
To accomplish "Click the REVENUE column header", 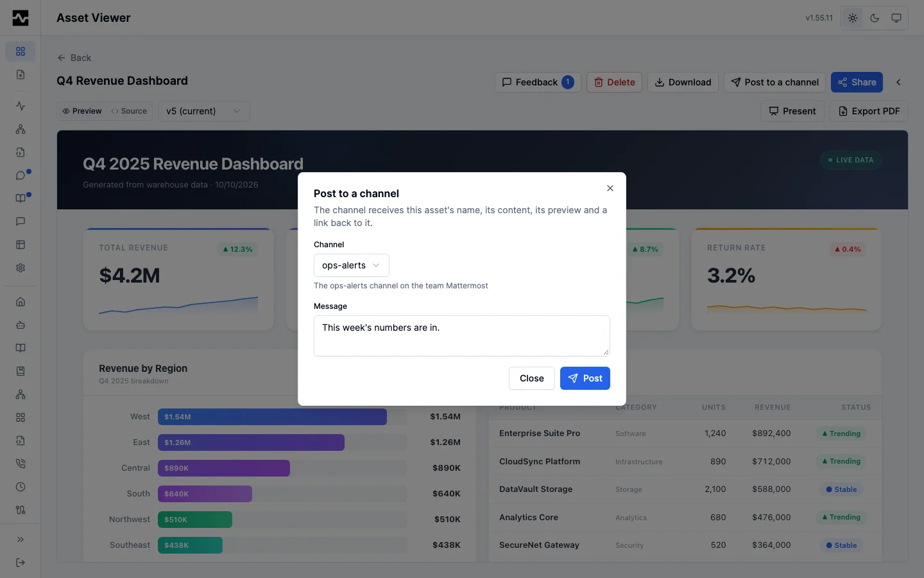I will click(x=773, y=407).
